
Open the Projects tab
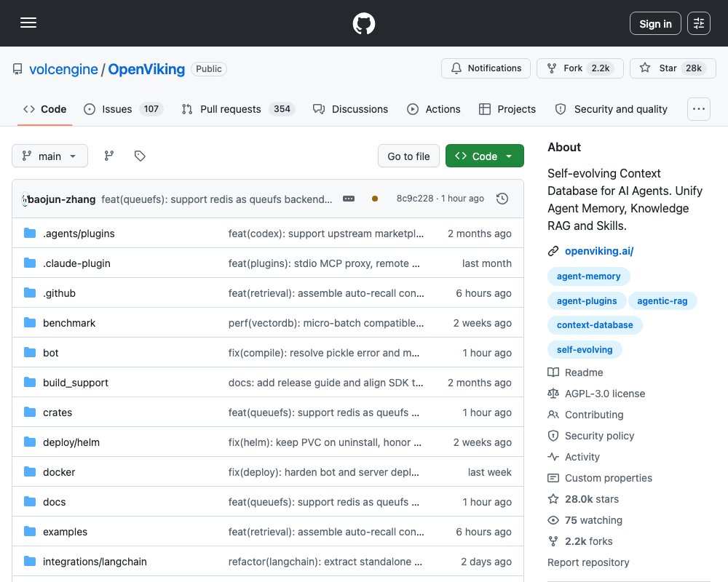[507, 109]
